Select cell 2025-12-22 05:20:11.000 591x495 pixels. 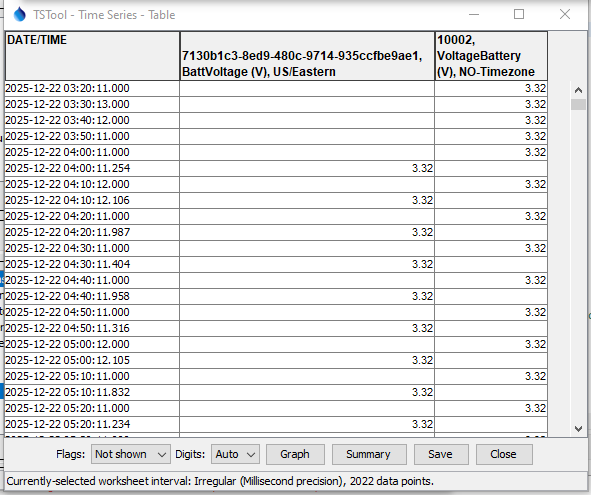coord(92,409)
